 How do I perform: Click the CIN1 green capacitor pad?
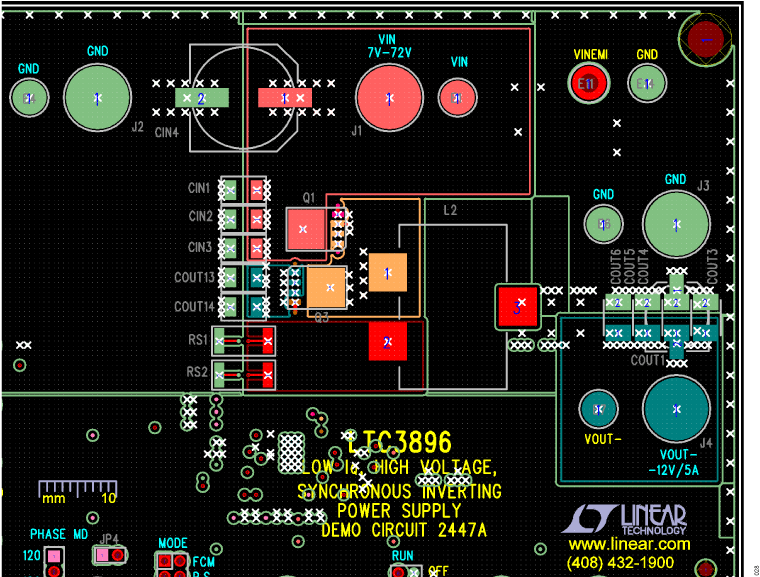(230, 190)
